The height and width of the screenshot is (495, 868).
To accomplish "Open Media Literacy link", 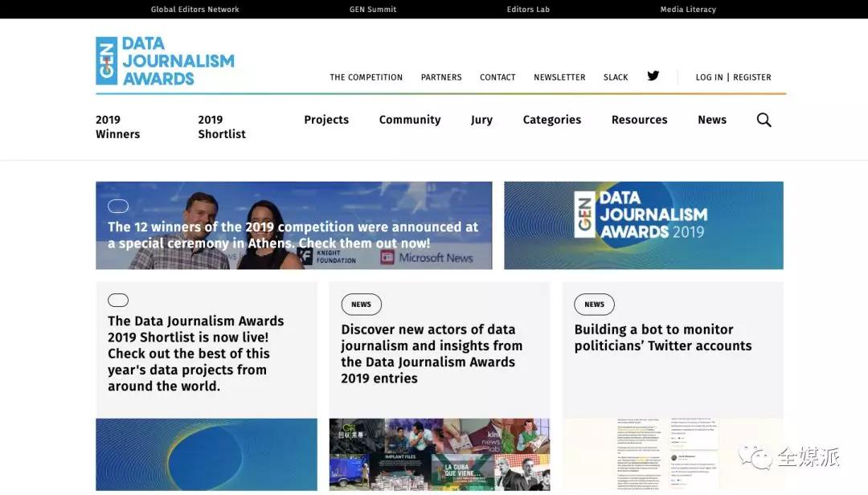I will (688, 10).
